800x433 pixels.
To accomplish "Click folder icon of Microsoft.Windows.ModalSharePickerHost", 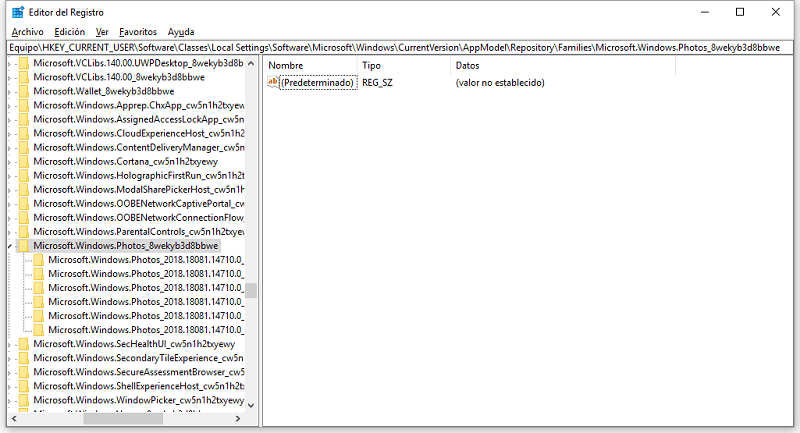I will click(x=23, y=189).
